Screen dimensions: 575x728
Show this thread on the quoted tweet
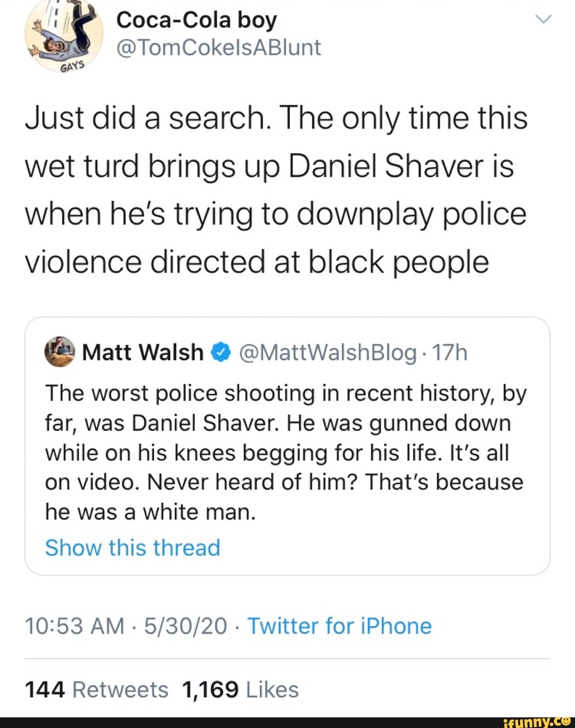click(132, 548)
